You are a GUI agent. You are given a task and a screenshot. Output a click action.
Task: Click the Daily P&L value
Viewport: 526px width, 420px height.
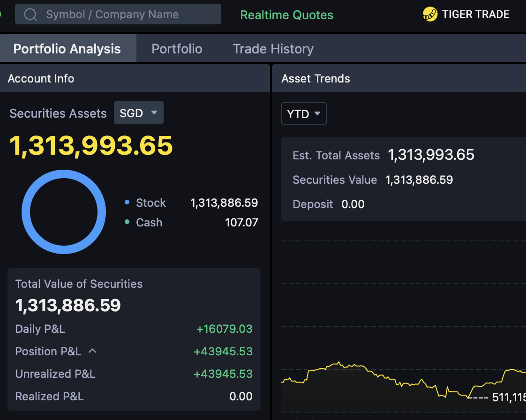[x=225, y=329]
